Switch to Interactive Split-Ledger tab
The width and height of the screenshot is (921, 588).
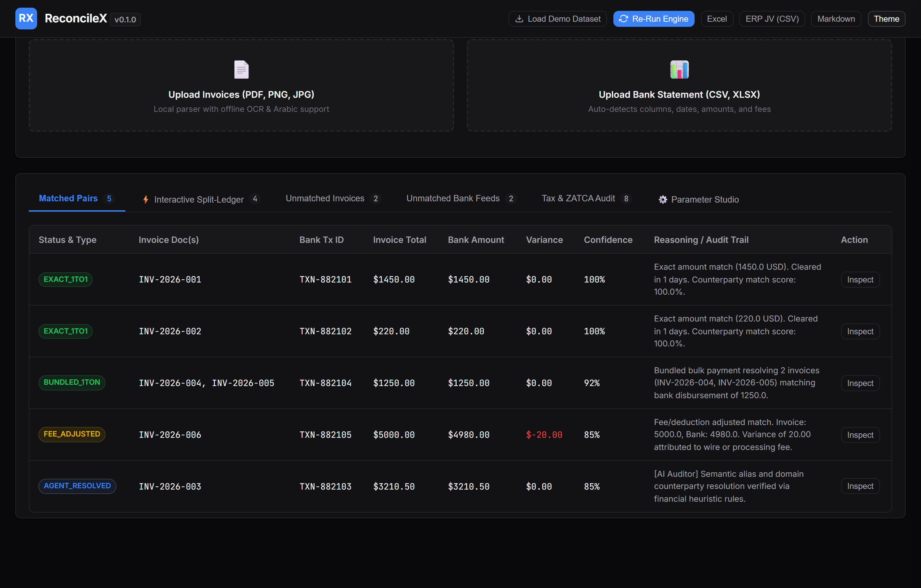click(x=201, y=199)
